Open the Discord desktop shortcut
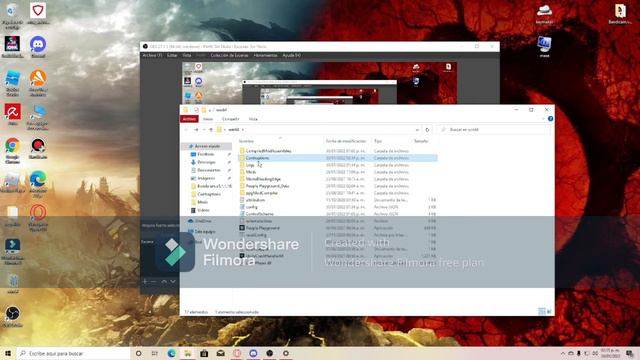Image resolution: width=640 pixels, height=360 pixels. pyautogui.click(x=38, y=46)
